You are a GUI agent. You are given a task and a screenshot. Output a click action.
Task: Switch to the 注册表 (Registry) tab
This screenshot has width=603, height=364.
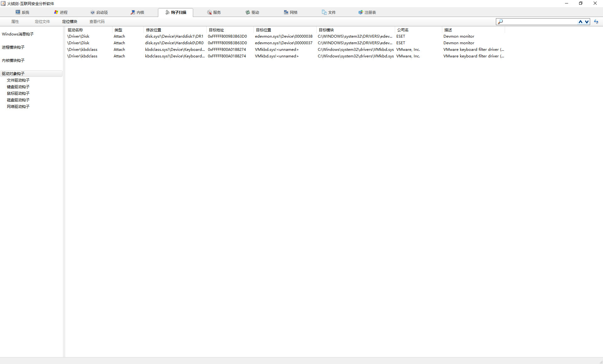point(367,12)
